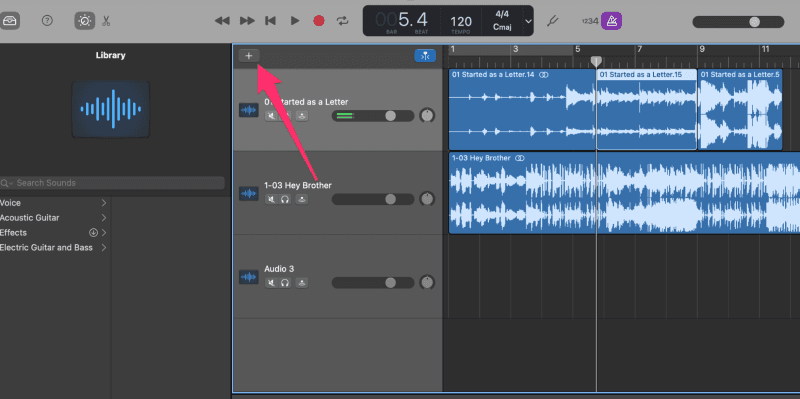
Task: Toggle input monitoring on 1-03 Hey Brother
Action: coord(302,199)
